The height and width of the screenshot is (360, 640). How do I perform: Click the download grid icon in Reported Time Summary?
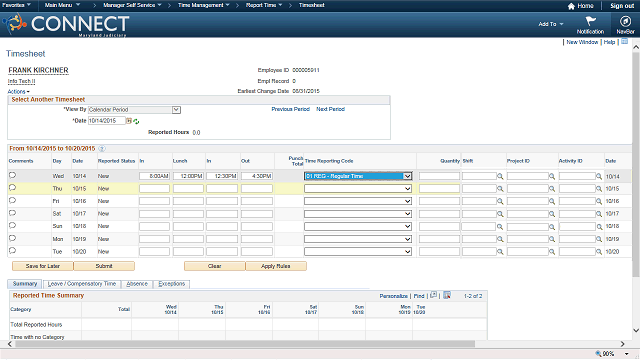click(x=447, y=295)
